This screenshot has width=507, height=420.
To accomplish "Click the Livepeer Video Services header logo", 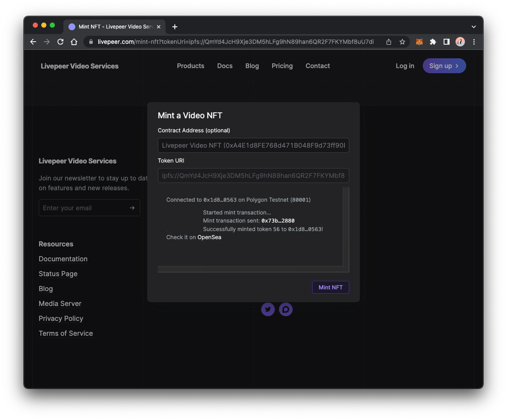I will [x=80, y=66].
